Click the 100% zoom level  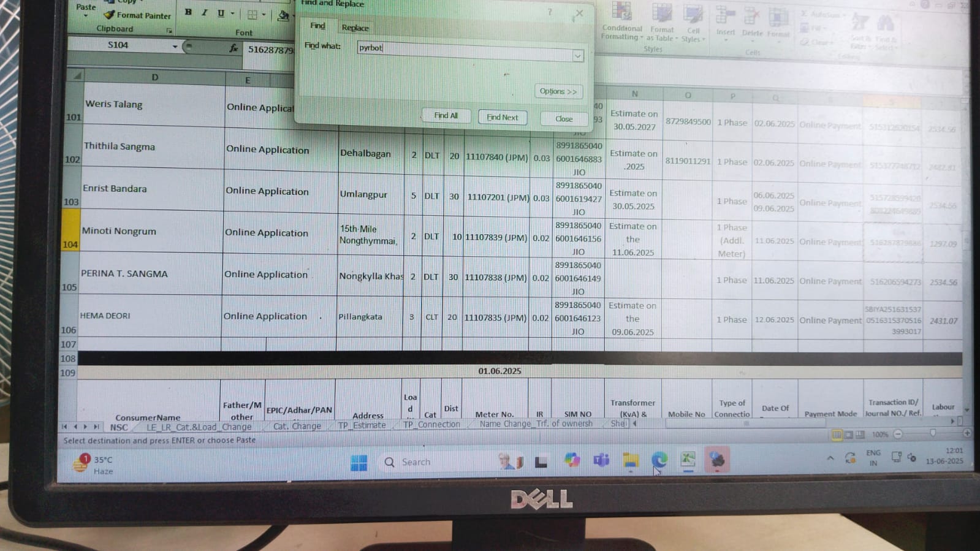[x=880, y=435]
